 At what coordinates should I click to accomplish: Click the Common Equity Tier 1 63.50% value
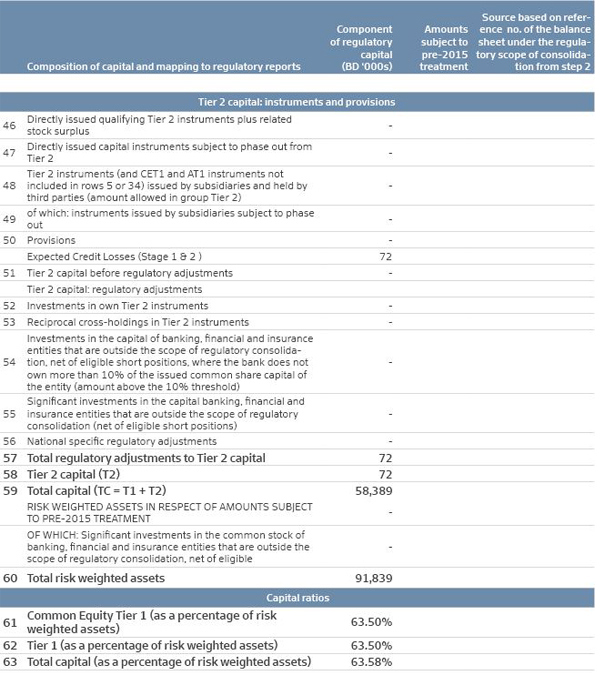pyautogui.click(x=371, y=622)
